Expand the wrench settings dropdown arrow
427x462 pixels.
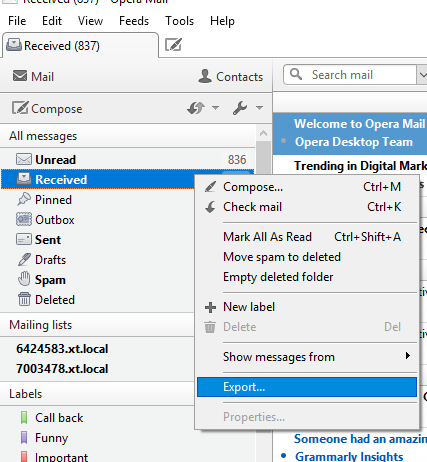[259, 108]
